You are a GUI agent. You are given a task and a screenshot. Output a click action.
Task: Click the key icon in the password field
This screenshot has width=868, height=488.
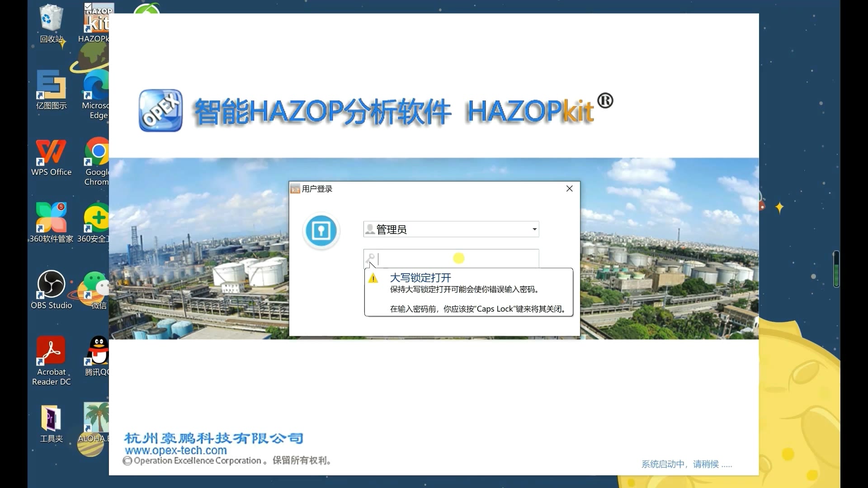370,259
